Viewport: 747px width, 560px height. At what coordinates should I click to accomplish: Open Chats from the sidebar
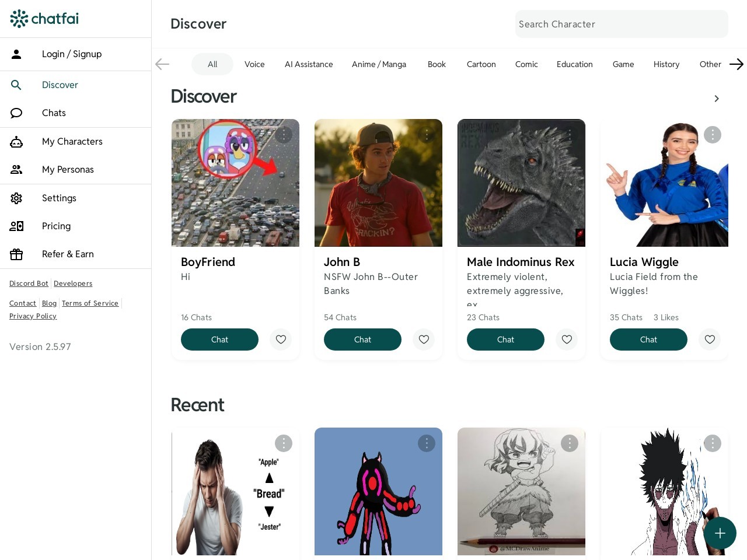(54, 113)
